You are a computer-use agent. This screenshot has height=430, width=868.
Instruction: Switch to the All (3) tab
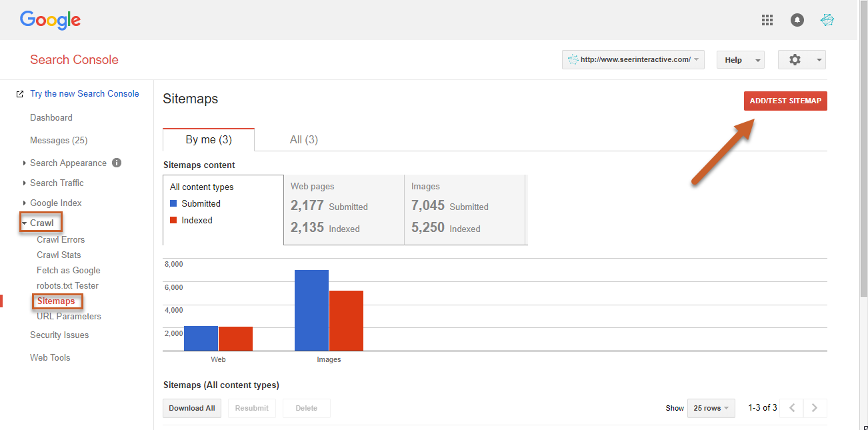(303, 140)
